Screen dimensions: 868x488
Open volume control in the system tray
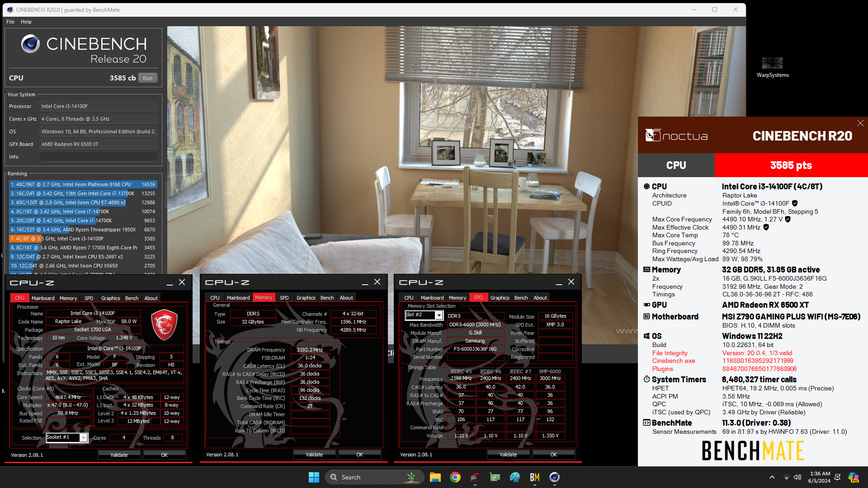pyautogui.click(x=797, y=477)
